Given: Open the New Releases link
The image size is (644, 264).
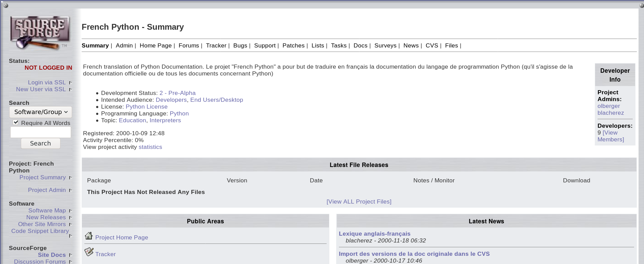Looking at the screenshot, I should (x=46, y=217).
